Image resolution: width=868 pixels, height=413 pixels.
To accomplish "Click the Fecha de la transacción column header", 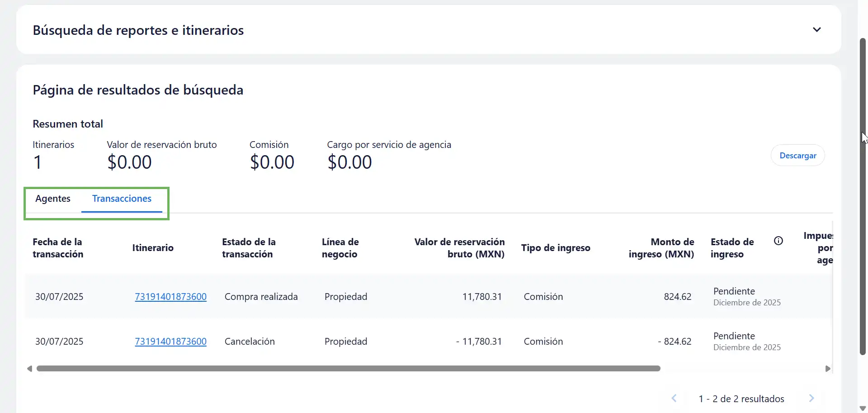I will (x=58, y=248).
